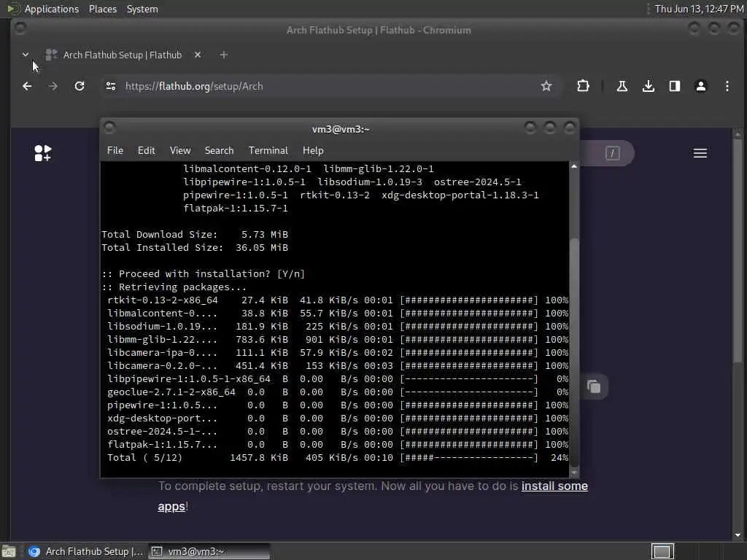747x560 pixels.
Task: Open Chromium downloads
Action: pyautogui.click(x=649, y=86)
